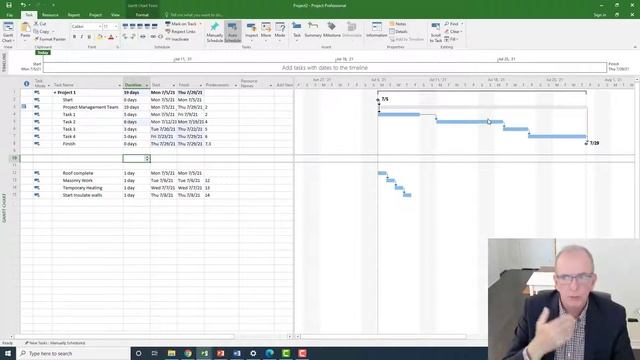Click the info indicator column header icon
The image size is (640, 360).
click(x=27, y=84)
